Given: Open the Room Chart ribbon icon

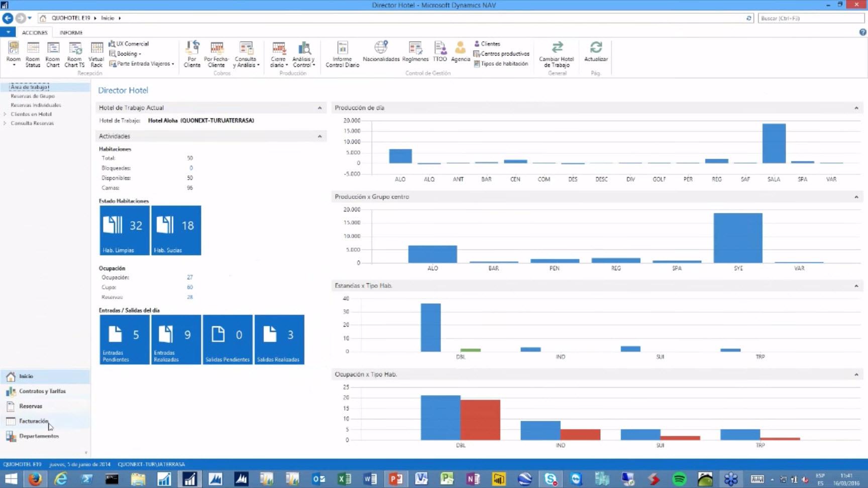Looking at the screenshot, I should click(53, 54).
